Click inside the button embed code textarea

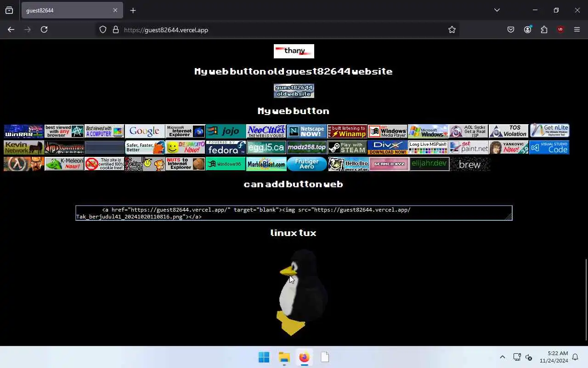click(x=294, y=213)
